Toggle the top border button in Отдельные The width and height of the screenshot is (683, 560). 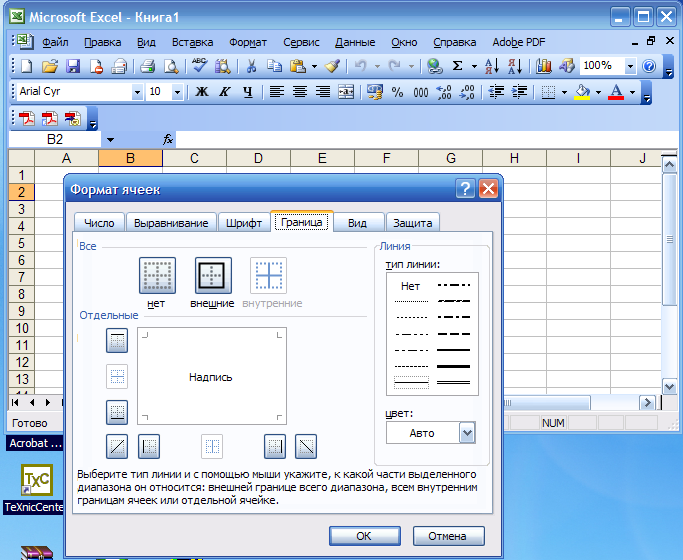(117, 340)
